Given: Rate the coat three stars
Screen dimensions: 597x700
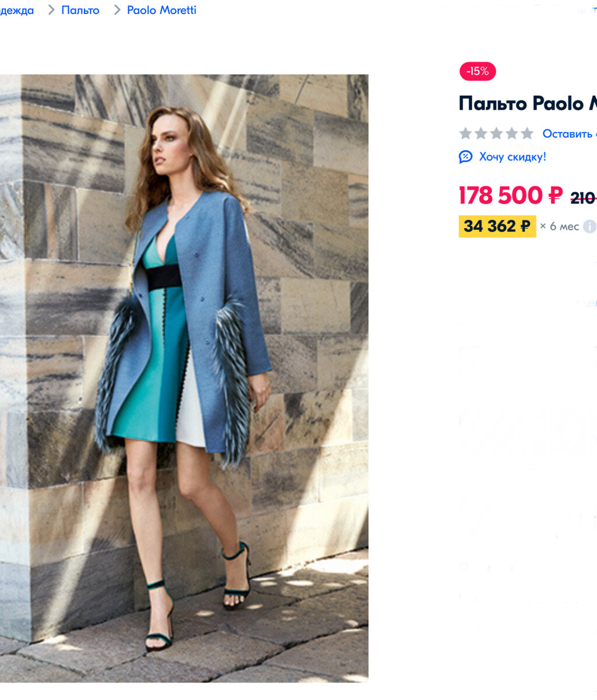Looking at the screenshot, I should pos(496,134).
